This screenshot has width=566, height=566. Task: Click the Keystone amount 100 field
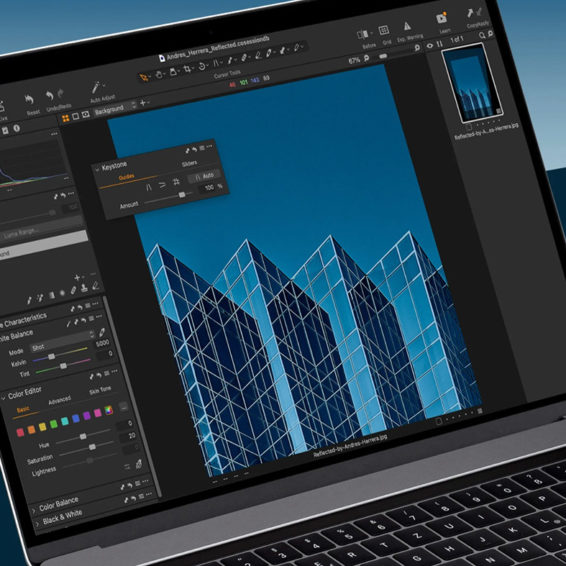point(208,187)
